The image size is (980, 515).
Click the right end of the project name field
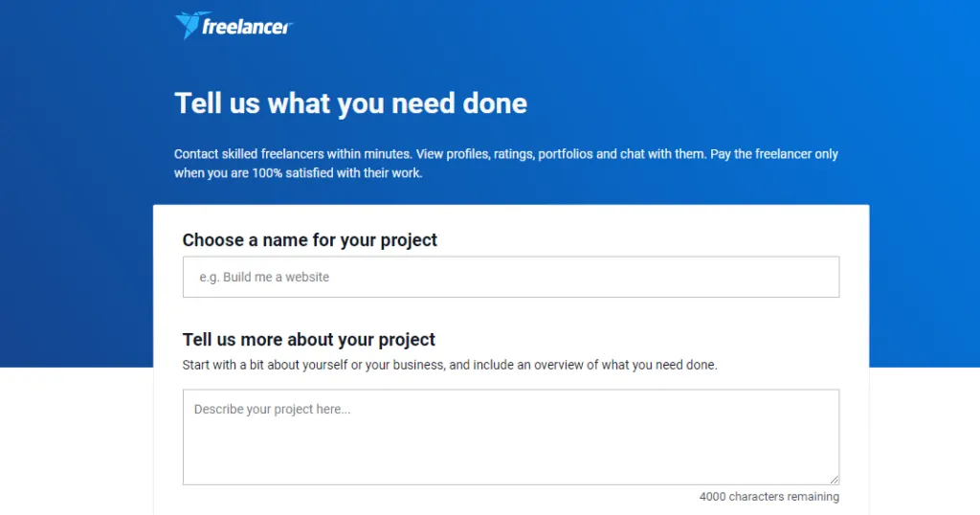(x=813, y=277)
